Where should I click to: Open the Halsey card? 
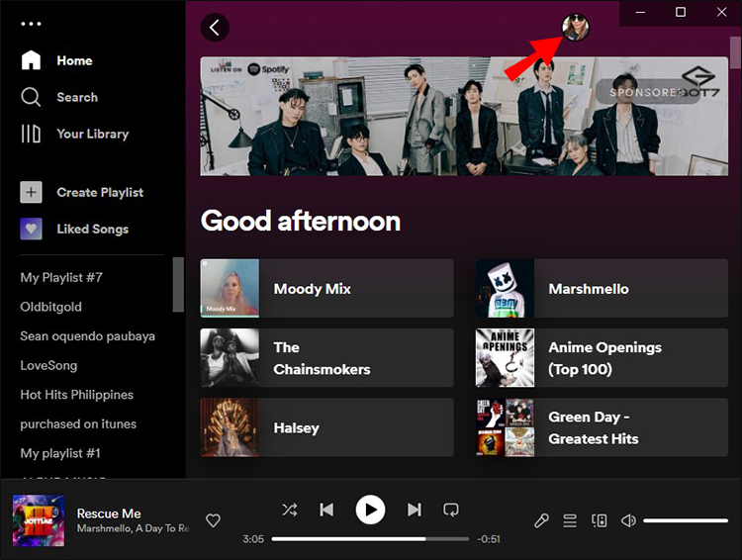(326, 427)
